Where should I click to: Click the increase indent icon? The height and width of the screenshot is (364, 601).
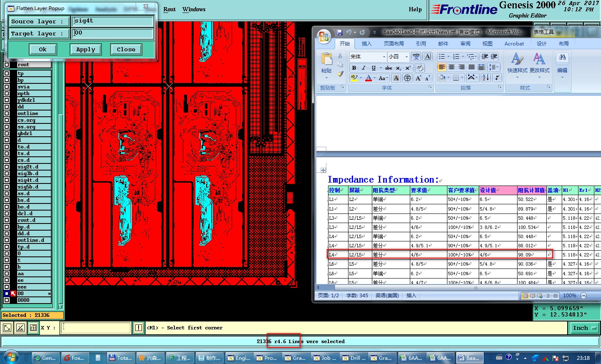pyautogui.click(x=494, y=57)
